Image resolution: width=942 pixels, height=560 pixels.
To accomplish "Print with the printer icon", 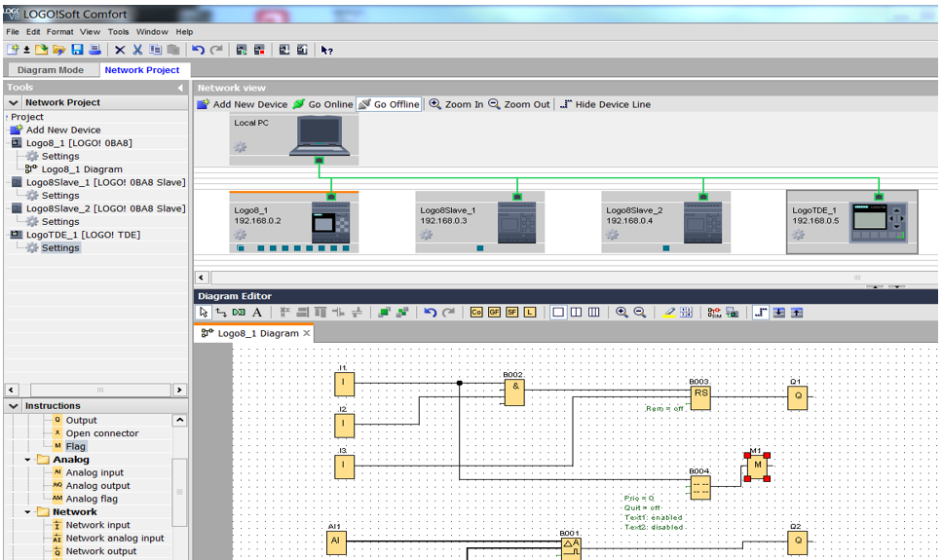I will pos(94,50).
